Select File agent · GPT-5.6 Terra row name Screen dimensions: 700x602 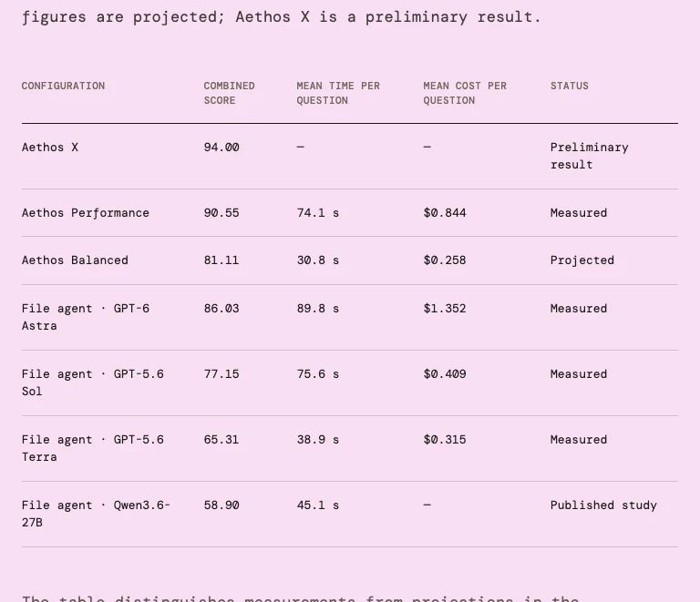click(x=93, y=448)
